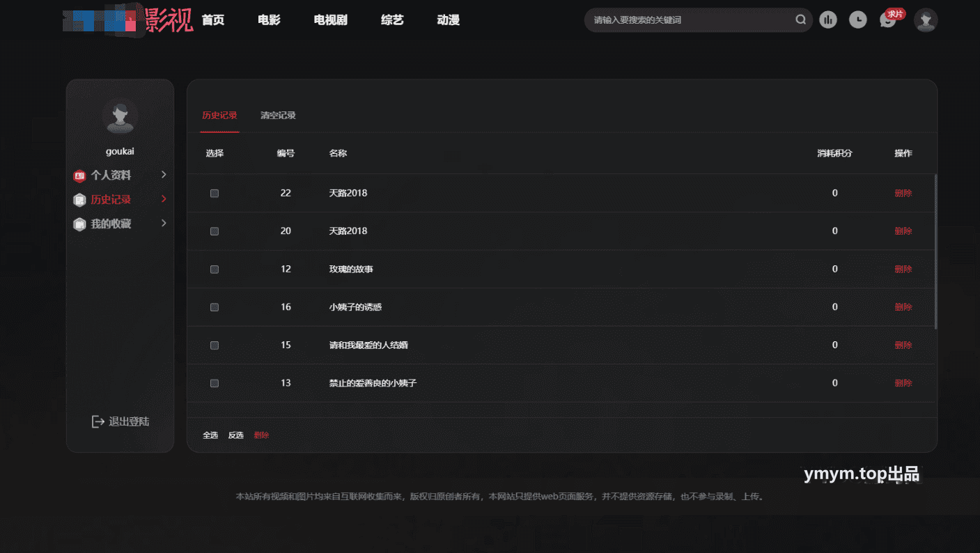Viewport: 980px width, 553px height.
Task: Open the clock history icon in header
Action: pos(858,20)
